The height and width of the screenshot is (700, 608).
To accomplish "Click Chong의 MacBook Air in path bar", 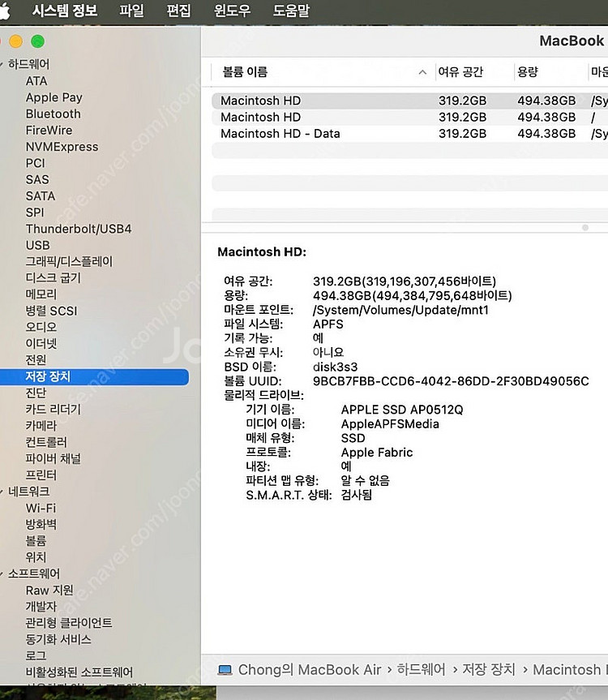I will click(310, 670).
